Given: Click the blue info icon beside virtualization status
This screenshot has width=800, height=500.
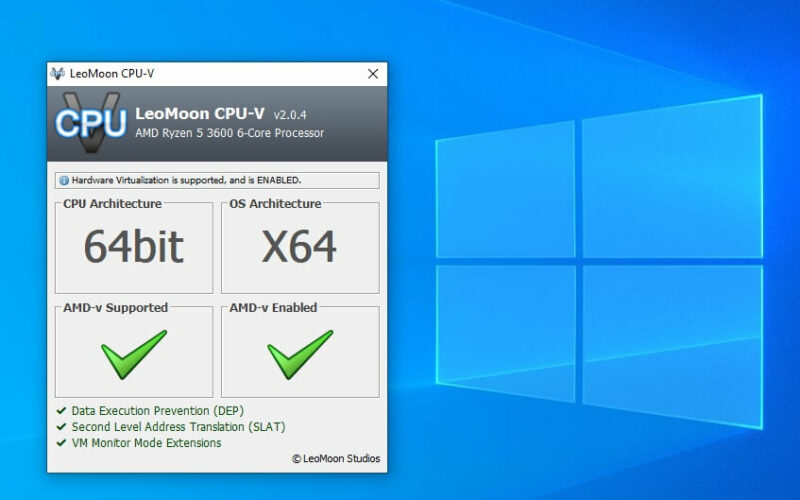Looking at the screenshot, I should pos(64,181).
